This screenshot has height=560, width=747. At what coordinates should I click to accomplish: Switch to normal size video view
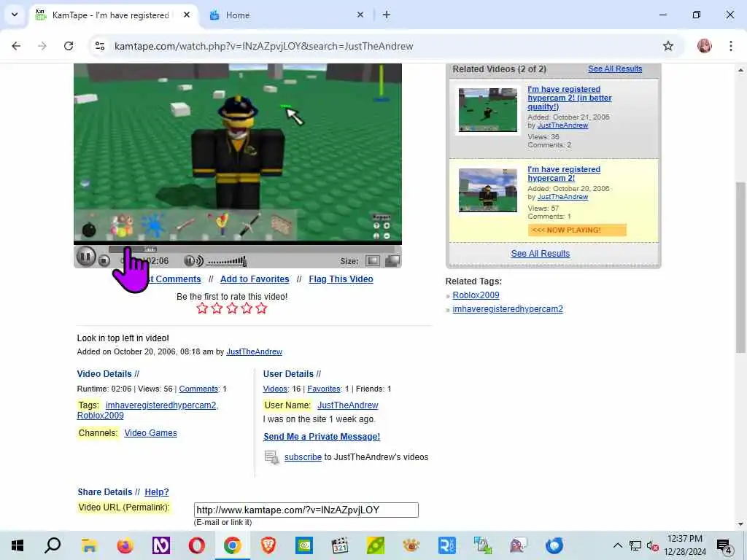point(373,260)
